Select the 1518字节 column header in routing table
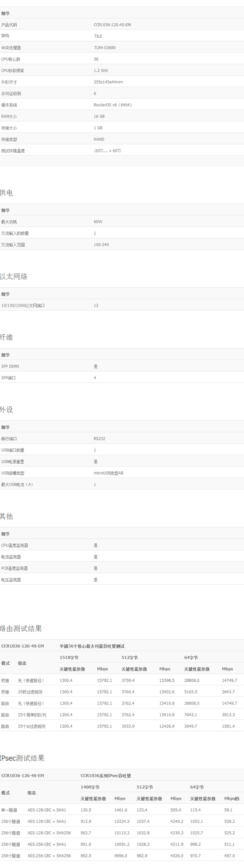 pyautogui.click(x=69, y=657)
